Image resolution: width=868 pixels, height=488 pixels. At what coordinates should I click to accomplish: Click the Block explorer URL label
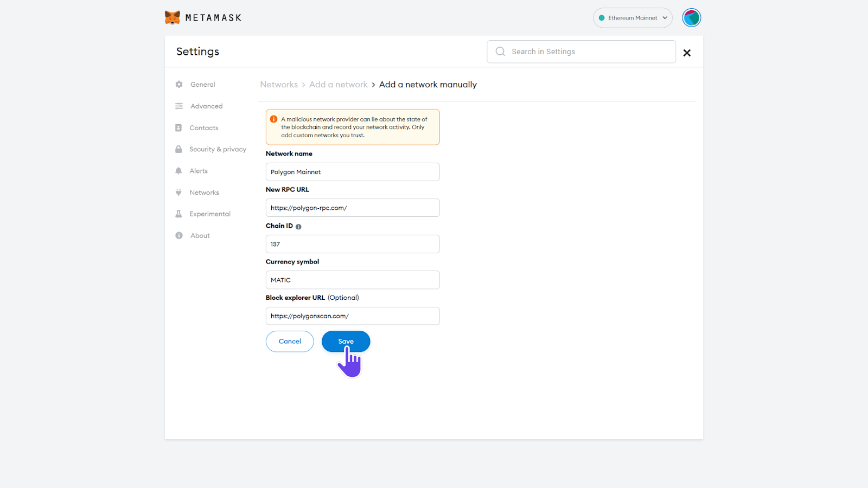point(295,298)
